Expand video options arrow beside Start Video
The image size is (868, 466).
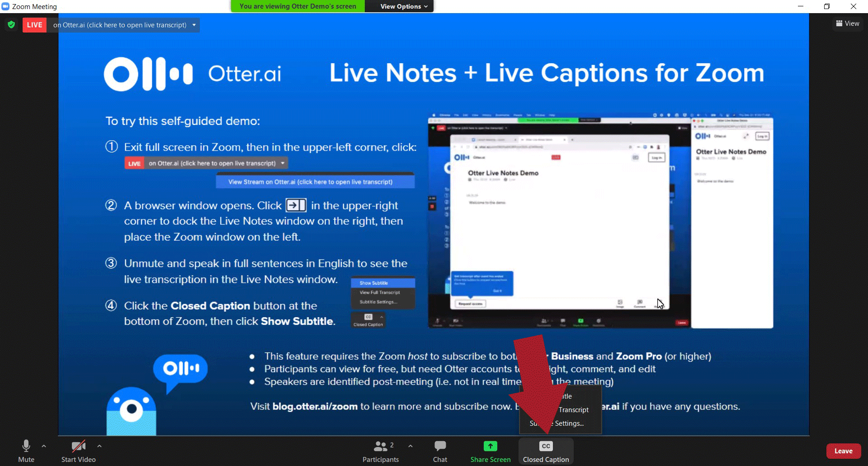click(99, 446)
